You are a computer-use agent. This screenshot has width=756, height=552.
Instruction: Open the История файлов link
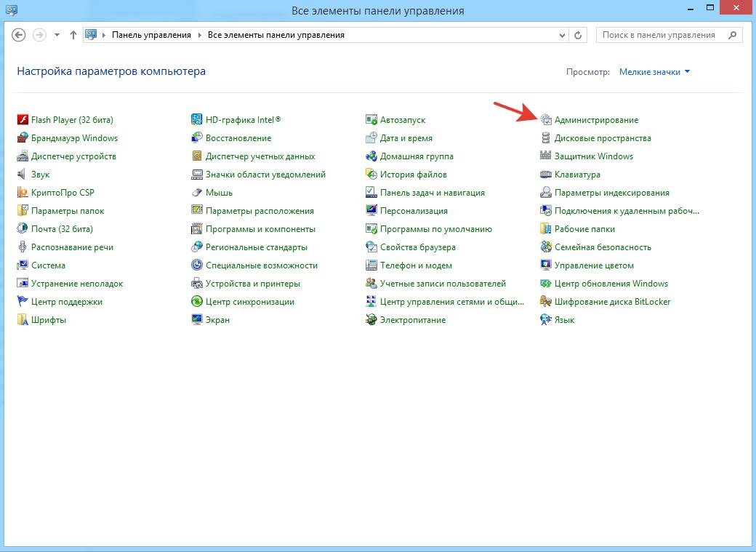414,175
